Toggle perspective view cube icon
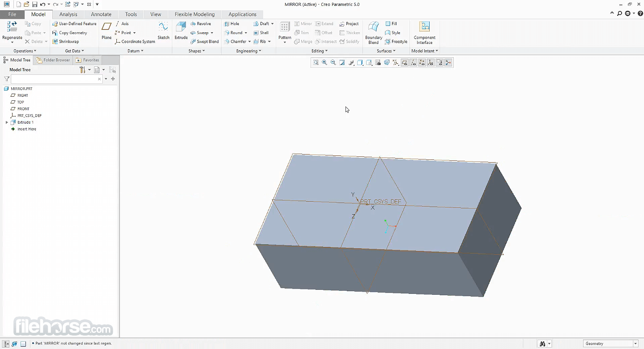The height and width of the screenshot is (349, 644). click(387, 63)
